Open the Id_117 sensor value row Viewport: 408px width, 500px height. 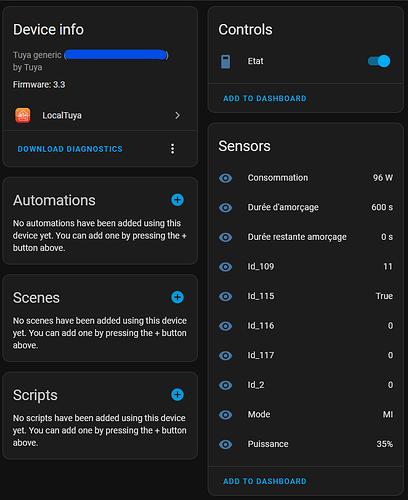pos(306,355)
